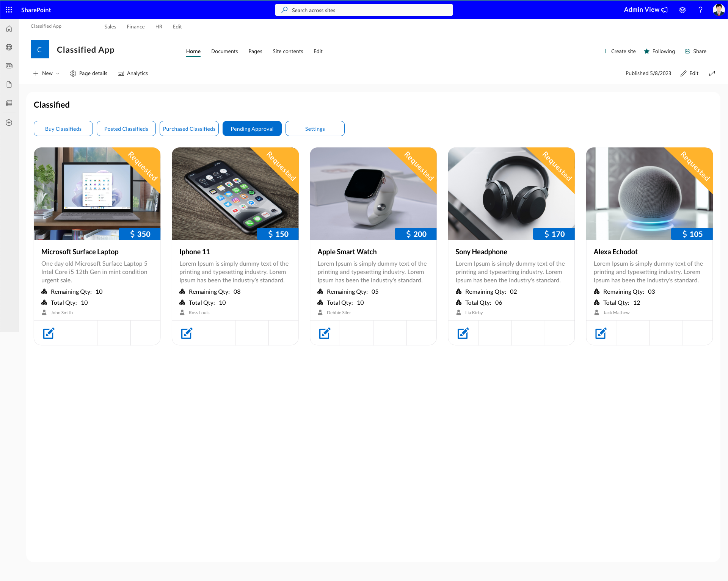This screenshot has height=581, width=728.
Task: Click the Alexa Echodot title
Action: click(615, 252)
